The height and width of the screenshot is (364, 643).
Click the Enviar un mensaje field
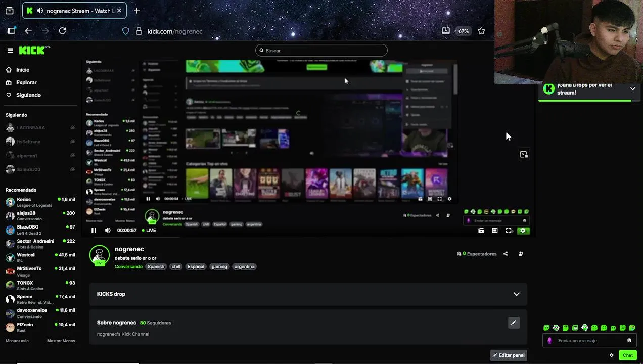[x=589, y=340]
